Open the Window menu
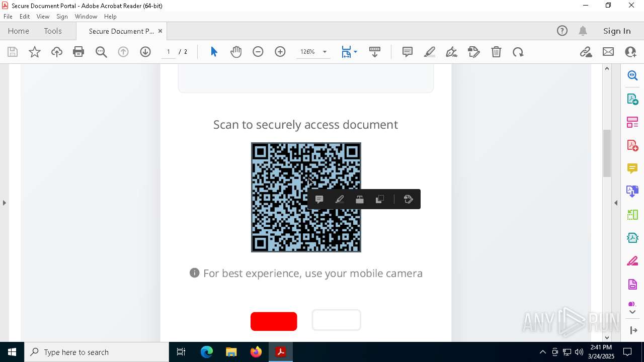 [x=86, y=17]
